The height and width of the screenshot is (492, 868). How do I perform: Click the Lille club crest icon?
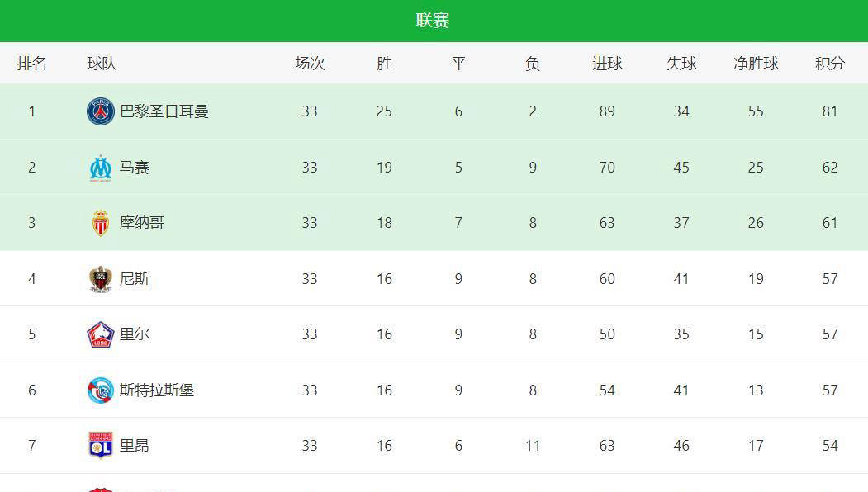click(x=101, y=334)
